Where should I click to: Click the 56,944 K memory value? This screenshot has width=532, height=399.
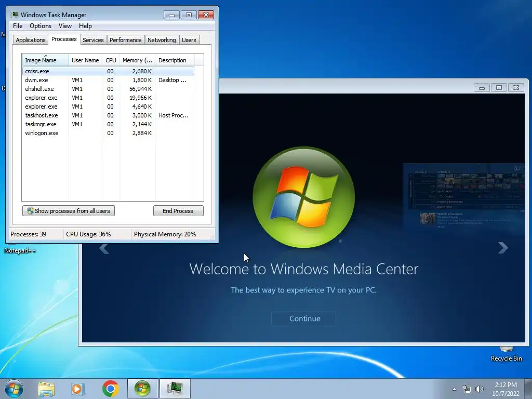click(140, 89)
